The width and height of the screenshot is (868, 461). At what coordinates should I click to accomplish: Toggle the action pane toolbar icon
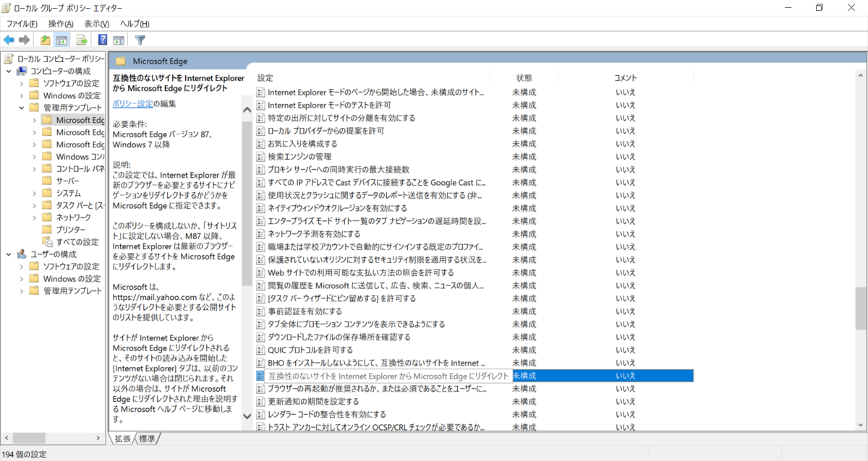(x=119, y=40)
